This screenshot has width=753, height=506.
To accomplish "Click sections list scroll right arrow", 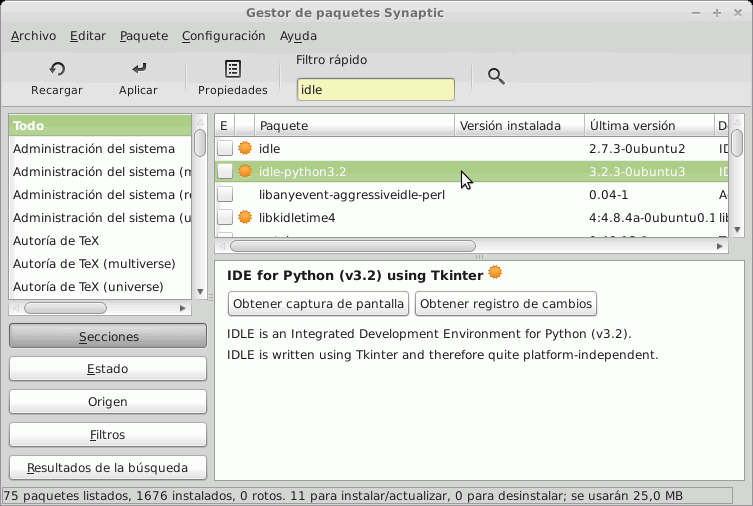I will (x=182, y=308).
